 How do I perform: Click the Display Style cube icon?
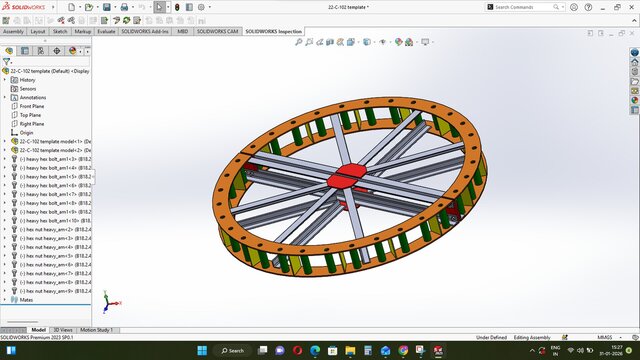click(367, 42)
